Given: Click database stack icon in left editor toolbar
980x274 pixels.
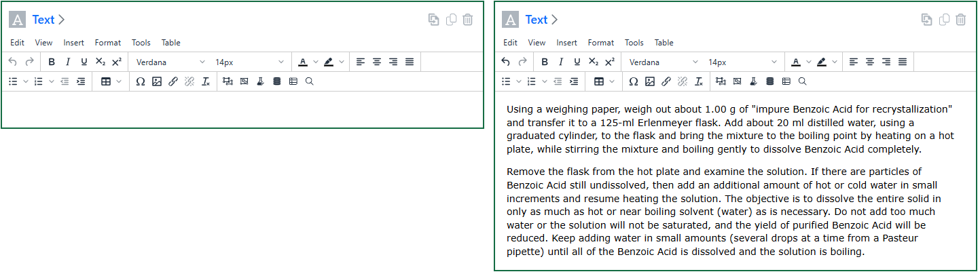Looking at the screenshot, I should point(276,81).
